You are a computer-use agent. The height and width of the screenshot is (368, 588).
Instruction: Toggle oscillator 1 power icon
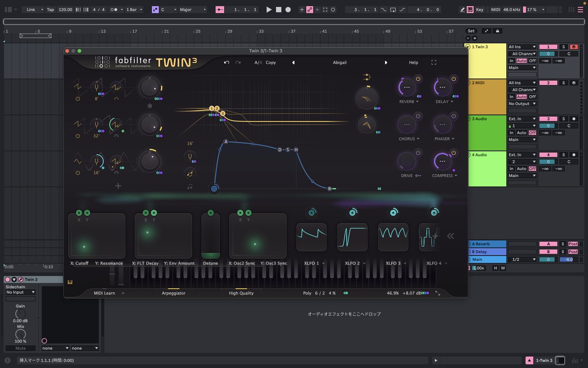[77, 99]
